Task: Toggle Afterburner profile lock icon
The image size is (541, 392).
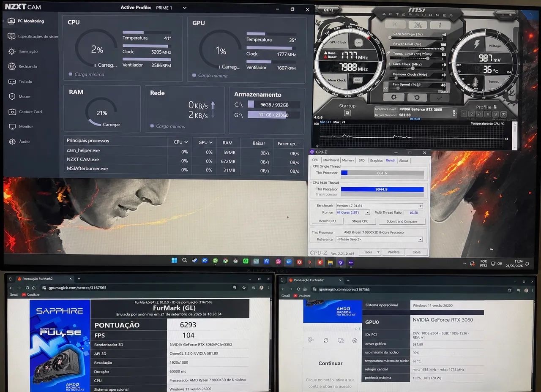Action: click(495, 107)
